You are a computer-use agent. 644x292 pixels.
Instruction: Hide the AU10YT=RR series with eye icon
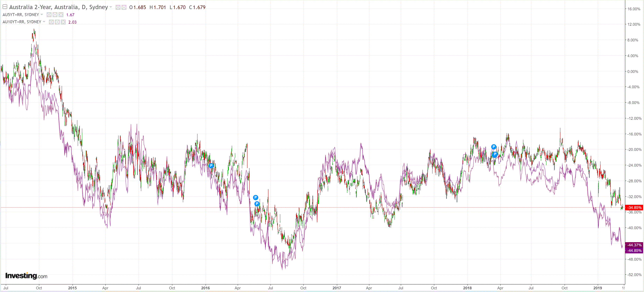[x=51, y=22]
